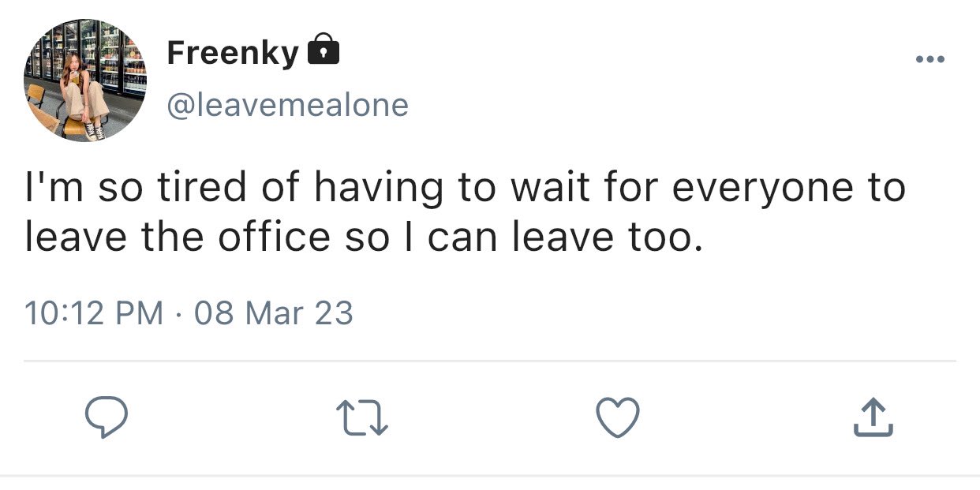Select the 10:12 PM timestamp
Screen dimensions: 980x490
pos(94,314)
